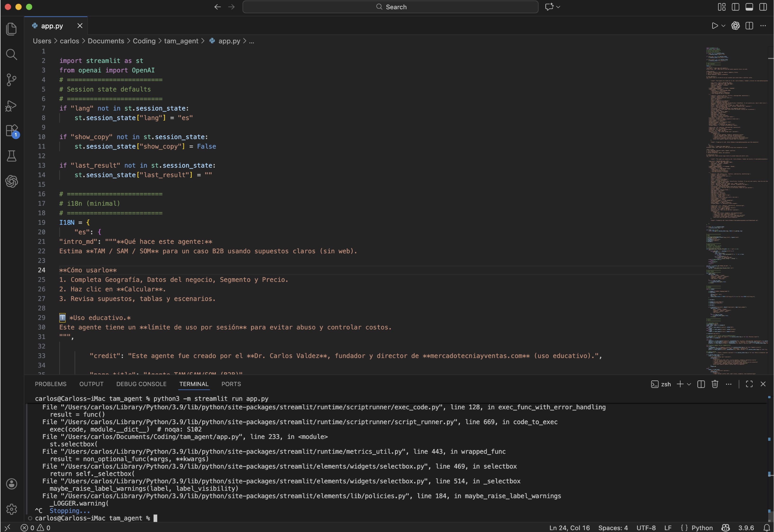This screenshot has width=774, height=532.
Task: Open the Search view in activity bar
Action: coord(11,54)
